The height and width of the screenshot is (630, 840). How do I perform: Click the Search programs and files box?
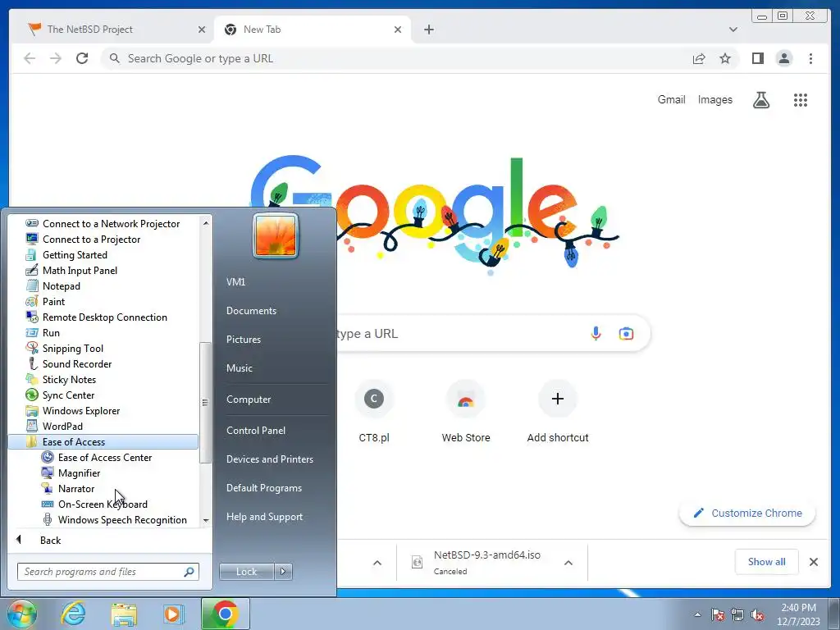(x=108, y=572)
